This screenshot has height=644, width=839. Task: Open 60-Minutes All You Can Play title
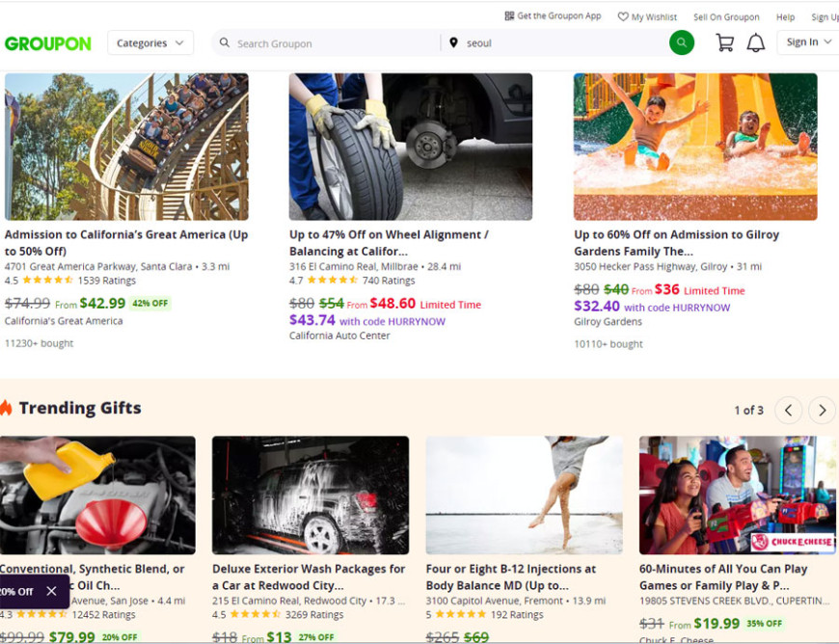[723, 577]
